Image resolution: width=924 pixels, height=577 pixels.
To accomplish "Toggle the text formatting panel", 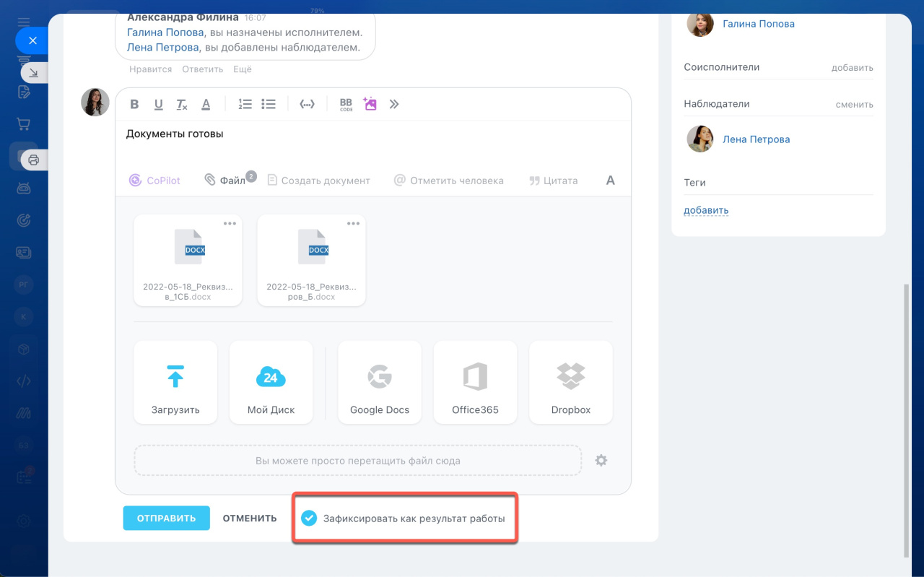I will [x=611, y=181].
